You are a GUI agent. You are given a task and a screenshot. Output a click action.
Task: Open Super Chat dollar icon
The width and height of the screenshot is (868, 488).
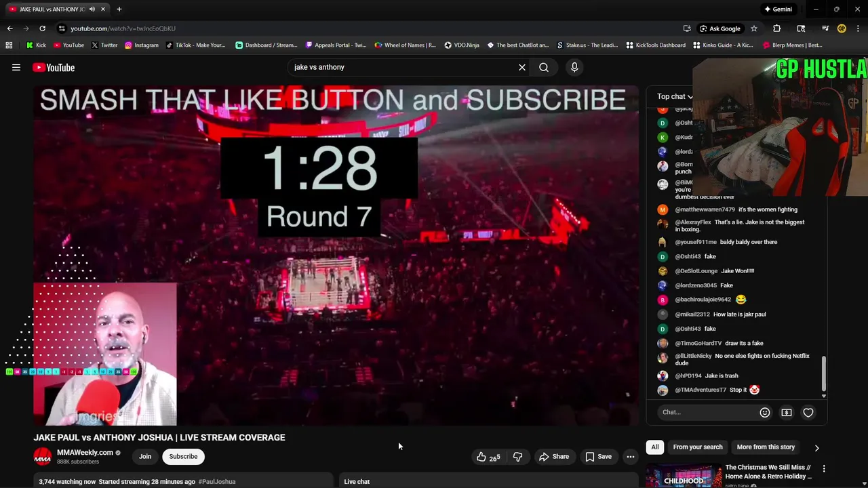787,412
